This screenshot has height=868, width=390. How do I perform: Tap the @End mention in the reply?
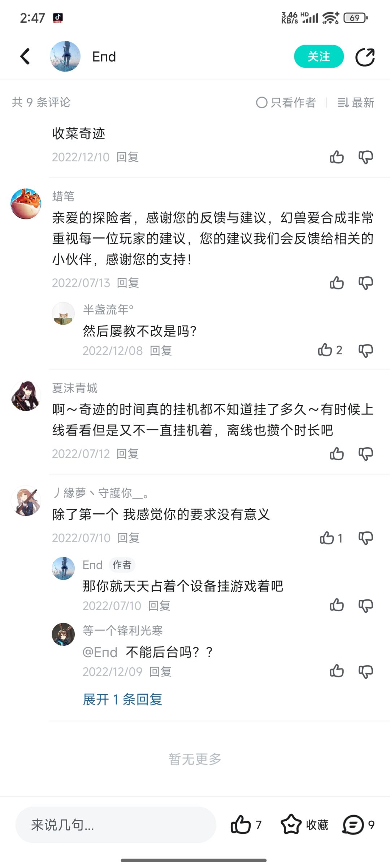pyautogui.click(x=100, y=652)
